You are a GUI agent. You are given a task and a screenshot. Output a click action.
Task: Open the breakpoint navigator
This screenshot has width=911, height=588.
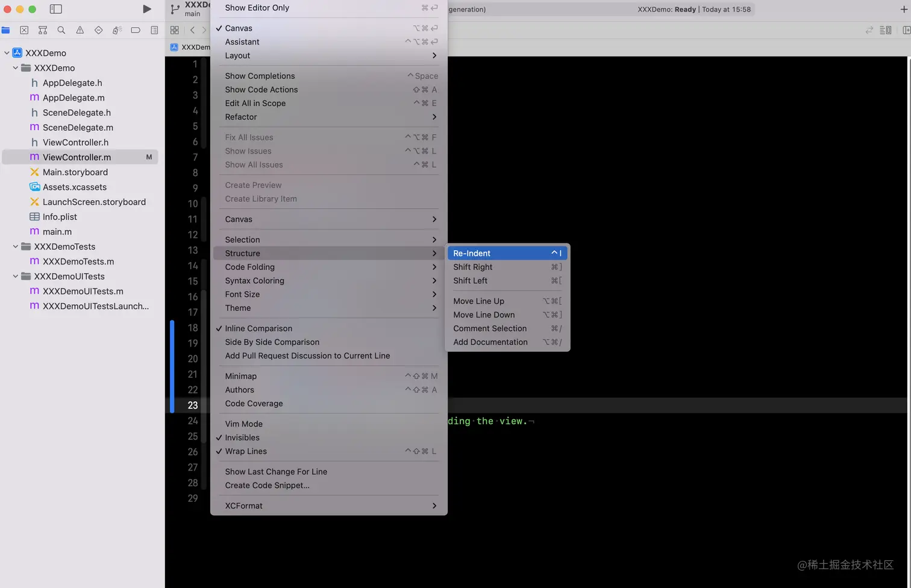click(x=136, y=30)
